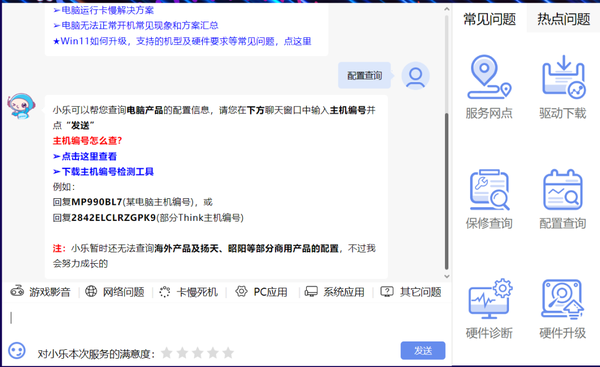Click the sent 配置查询 message bubble
Viewport: 600px width, 367px height.
pos(364,75)
